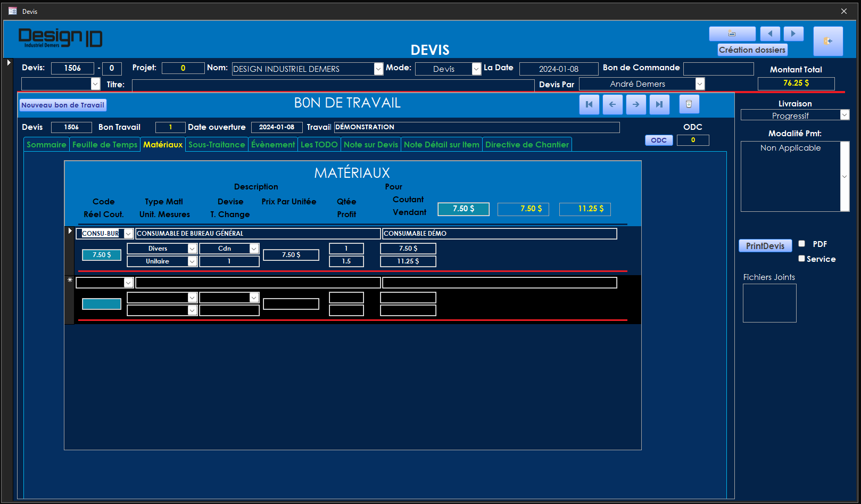Click the PrintDevis button
Image resolution: width=861 pixels, height=504 pixels.
pyautogui.click(x=765, y=246)
